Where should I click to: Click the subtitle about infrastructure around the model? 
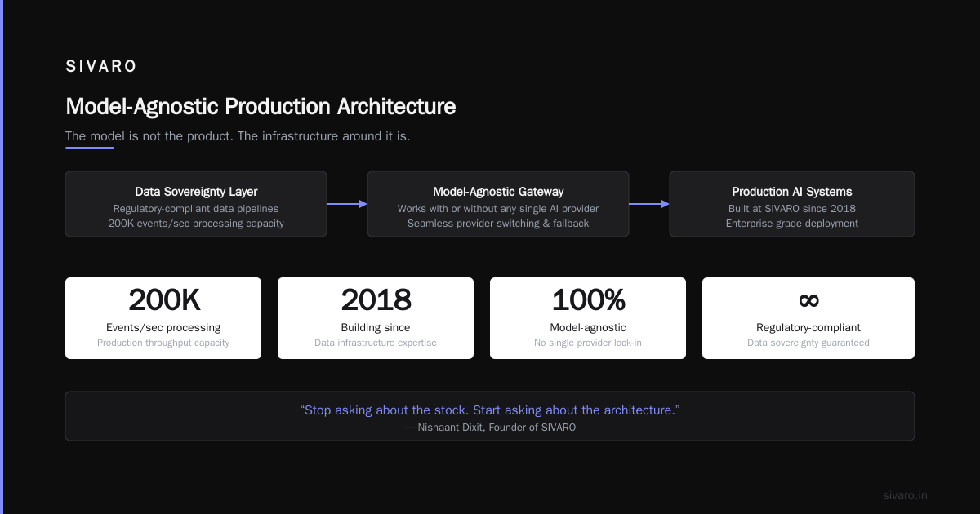coord(238,136)
